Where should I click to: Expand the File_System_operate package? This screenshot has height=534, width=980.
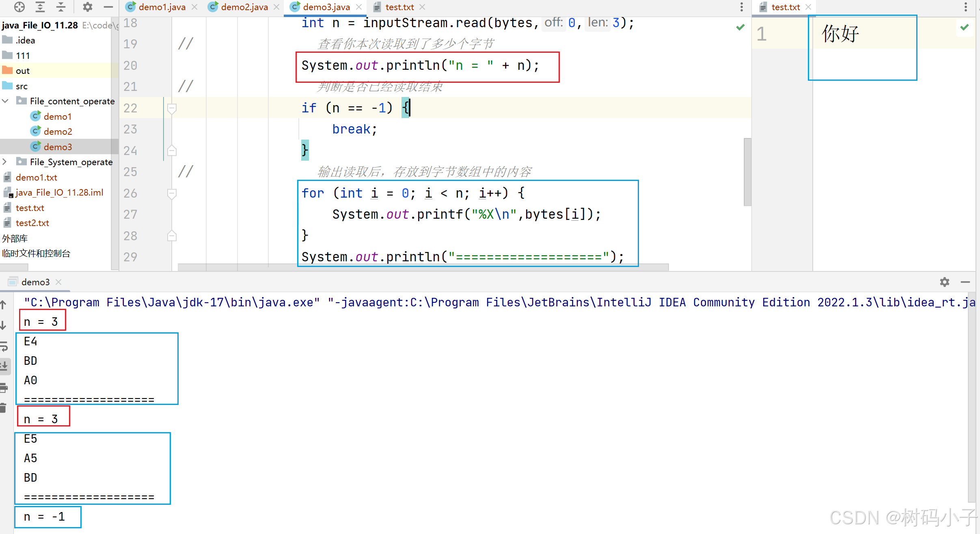click(x=5, y=162)
